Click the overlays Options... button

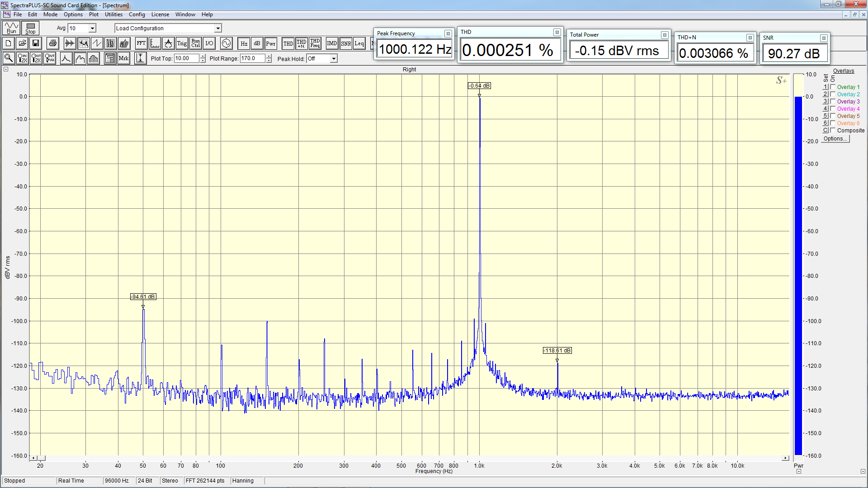point(835,139)
